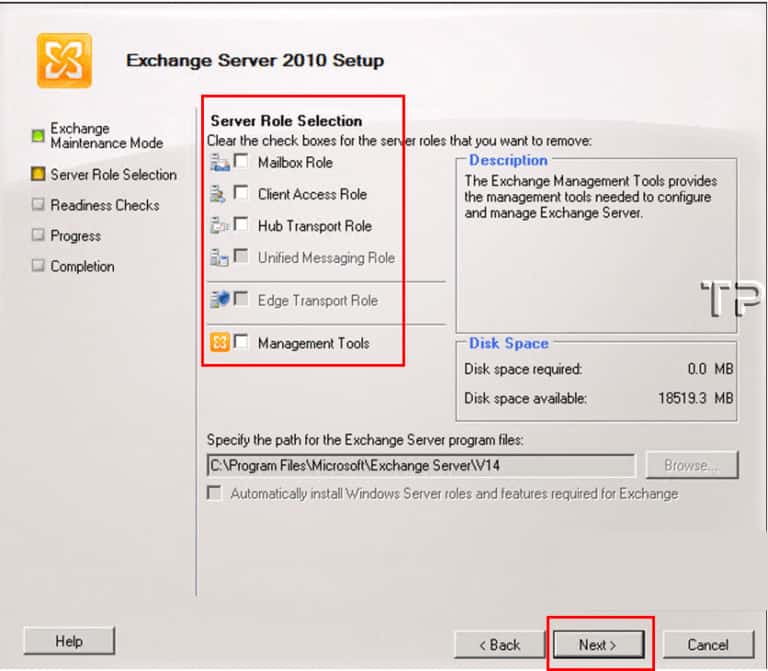The image size is (768, 671).
Task: Click the Progress step indicator square
Action: (x=38, y=235)
